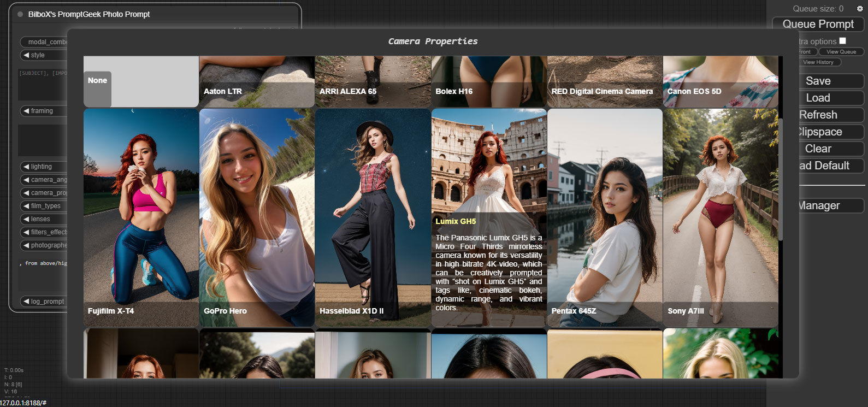Image resolution: width=868 pixels, height=407 pixels.
Task: Click the left arrow on the lighting widget
Action: (x=26, y=167)
